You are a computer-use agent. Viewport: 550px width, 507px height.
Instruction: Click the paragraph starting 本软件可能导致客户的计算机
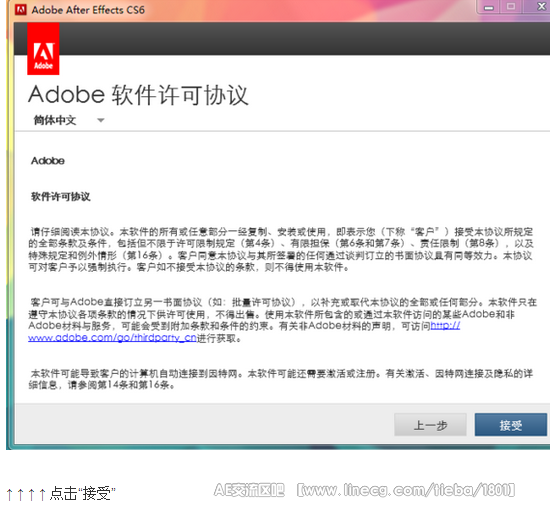coord(281,379)
